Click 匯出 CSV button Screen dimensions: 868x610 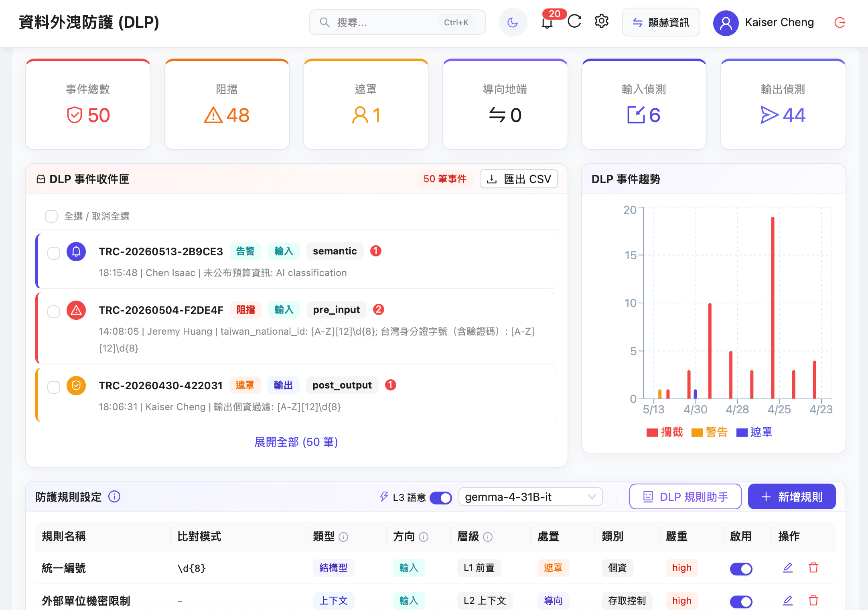click(519, 179)
